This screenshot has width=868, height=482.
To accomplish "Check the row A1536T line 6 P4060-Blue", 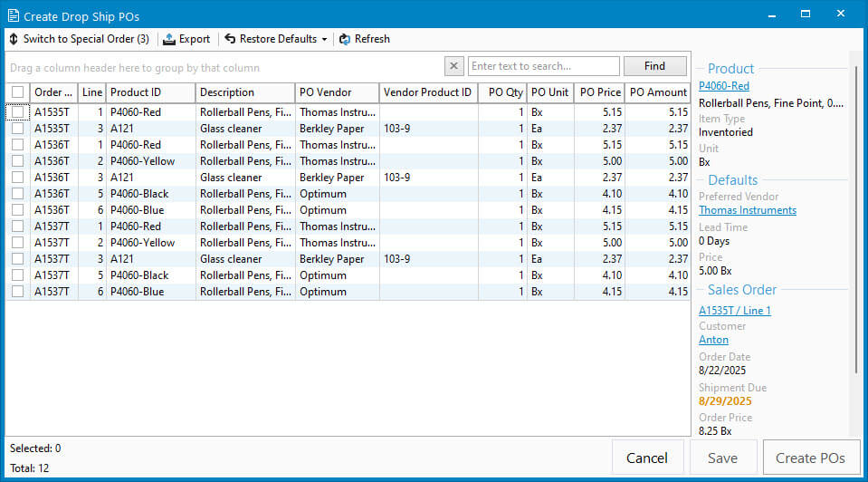I will (18, 210).
